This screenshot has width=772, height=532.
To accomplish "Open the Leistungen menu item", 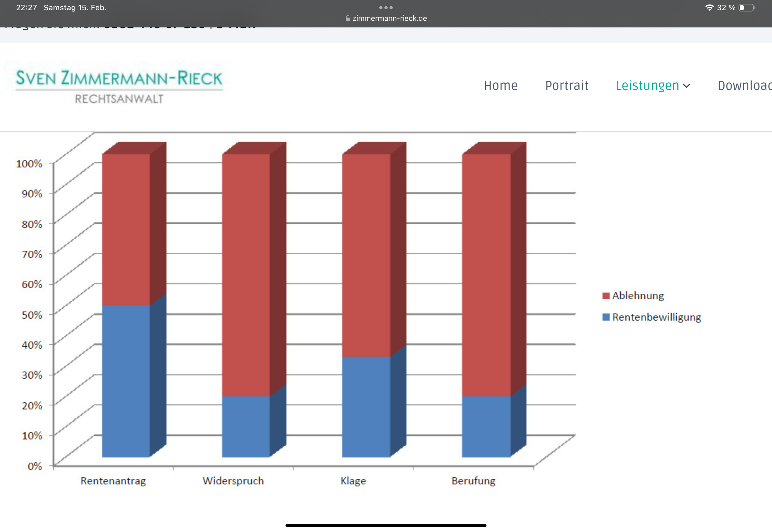I will click(647, 86).
